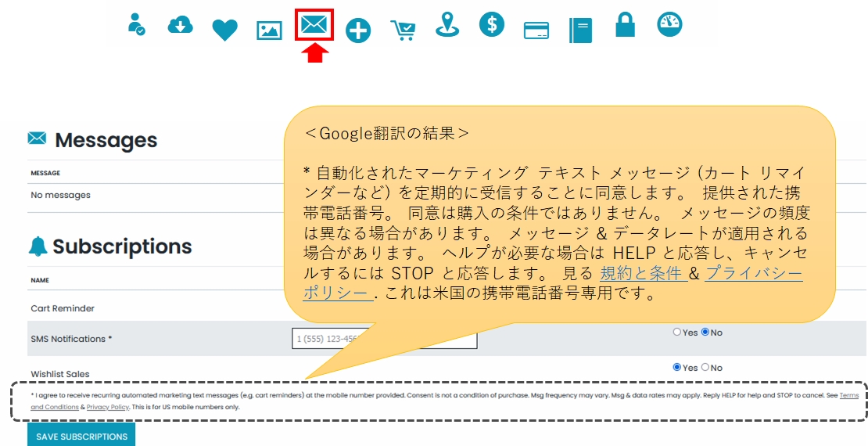This screenshot has height=446, width=868.
Task: Click the credit card icon
Action: click(x=536, y=31)
